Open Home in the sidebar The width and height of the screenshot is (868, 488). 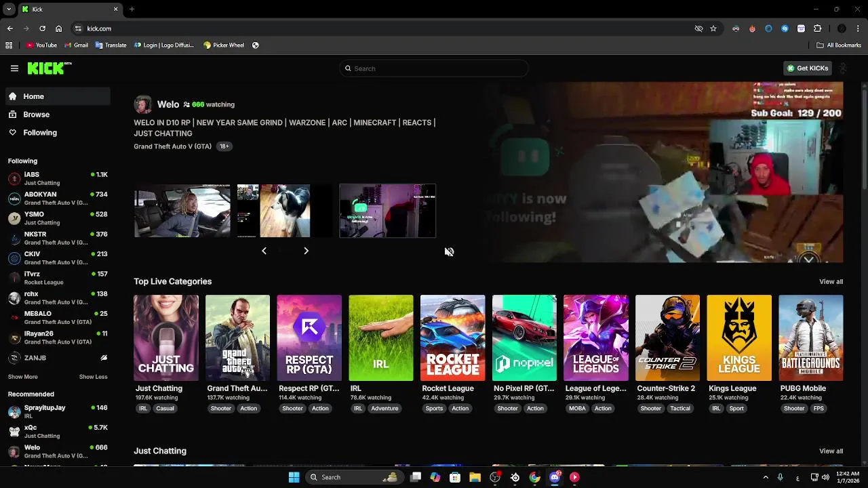tap(58, 96)
